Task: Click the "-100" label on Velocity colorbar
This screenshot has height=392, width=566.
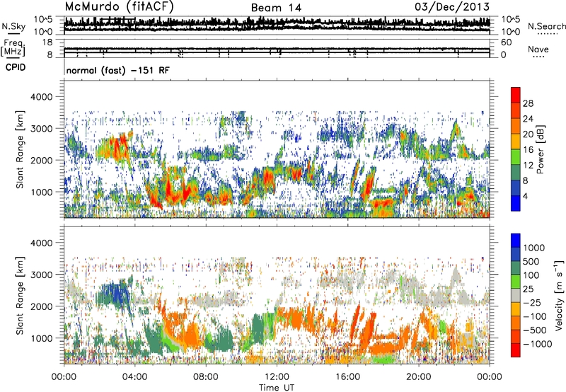Action: (x=535, y=316)
